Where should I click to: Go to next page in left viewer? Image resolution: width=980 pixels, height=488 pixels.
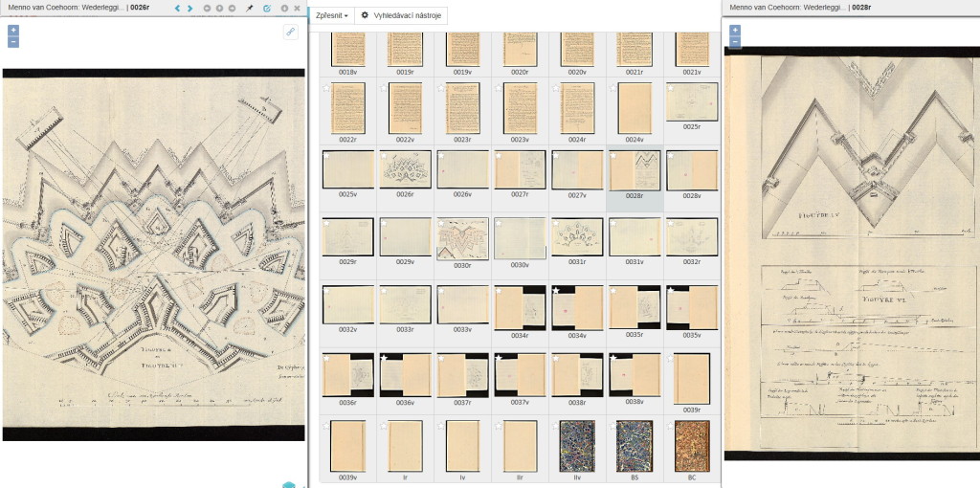click(189, 8)
